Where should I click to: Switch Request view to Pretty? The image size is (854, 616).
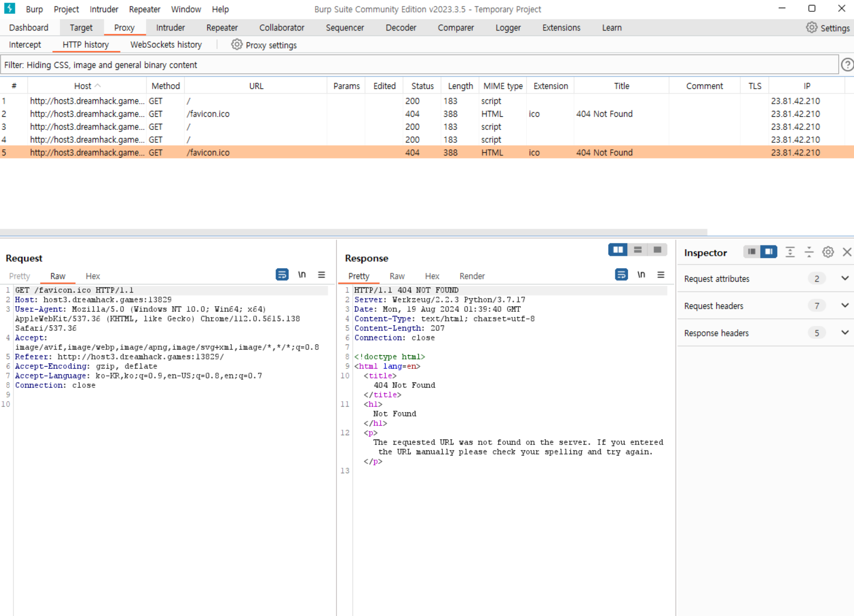(19, 276)
